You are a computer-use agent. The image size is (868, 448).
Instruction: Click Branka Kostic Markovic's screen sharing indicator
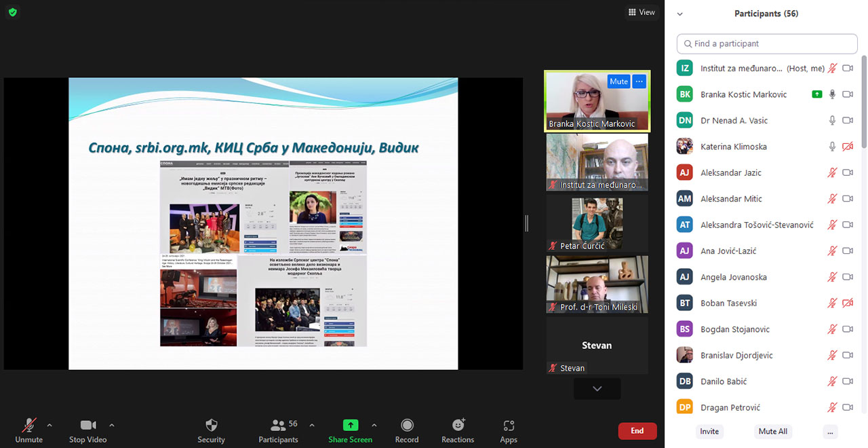click(817, 94)
